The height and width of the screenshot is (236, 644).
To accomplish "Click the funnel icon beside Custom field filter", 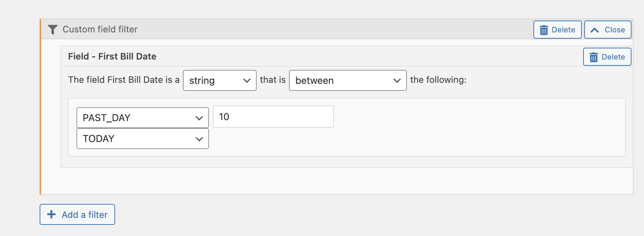I will [53, 30].
